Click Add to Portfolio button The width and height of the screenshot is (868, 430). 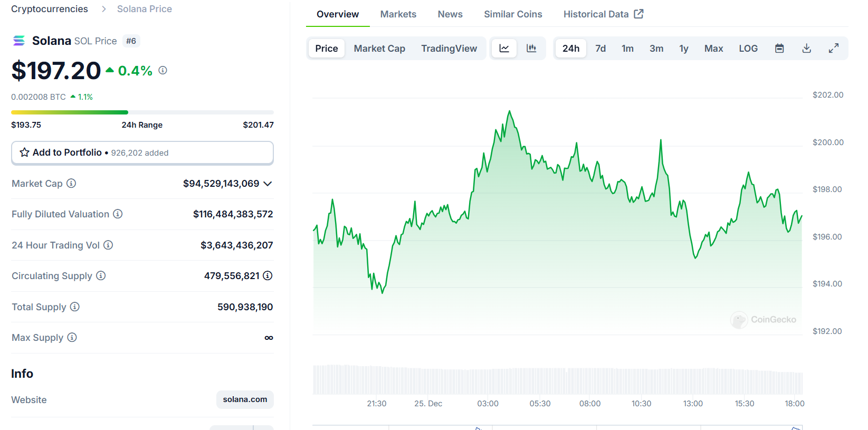[142, 152]
